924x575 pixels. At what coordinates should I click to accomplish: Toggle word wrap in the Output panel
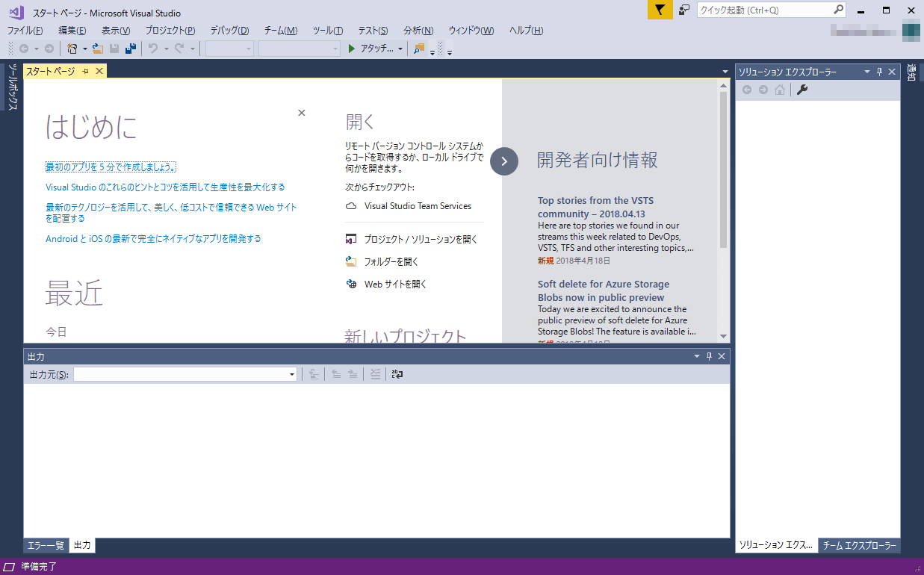[397, 374]
